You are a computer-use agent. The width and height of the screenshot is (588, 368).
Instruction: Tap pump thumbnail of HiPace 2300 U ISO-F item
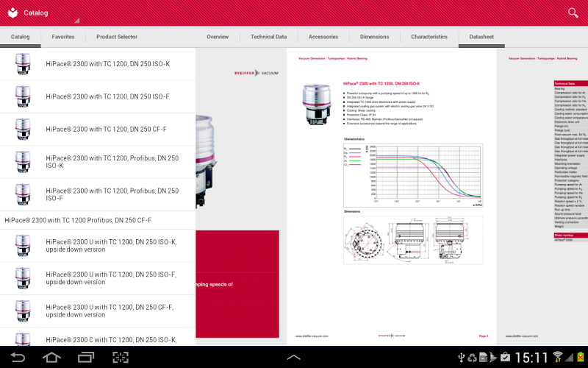23,278
